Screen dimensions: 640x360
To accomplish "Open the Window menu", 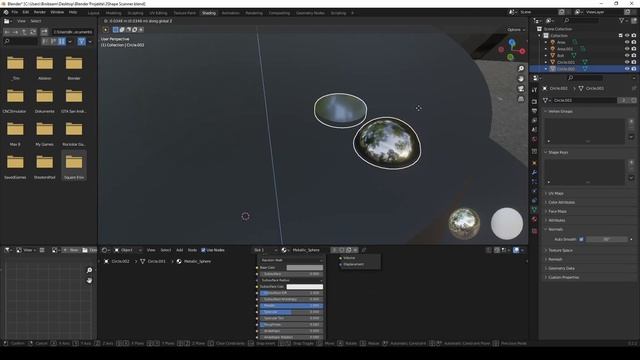I will tap(57, 12).
